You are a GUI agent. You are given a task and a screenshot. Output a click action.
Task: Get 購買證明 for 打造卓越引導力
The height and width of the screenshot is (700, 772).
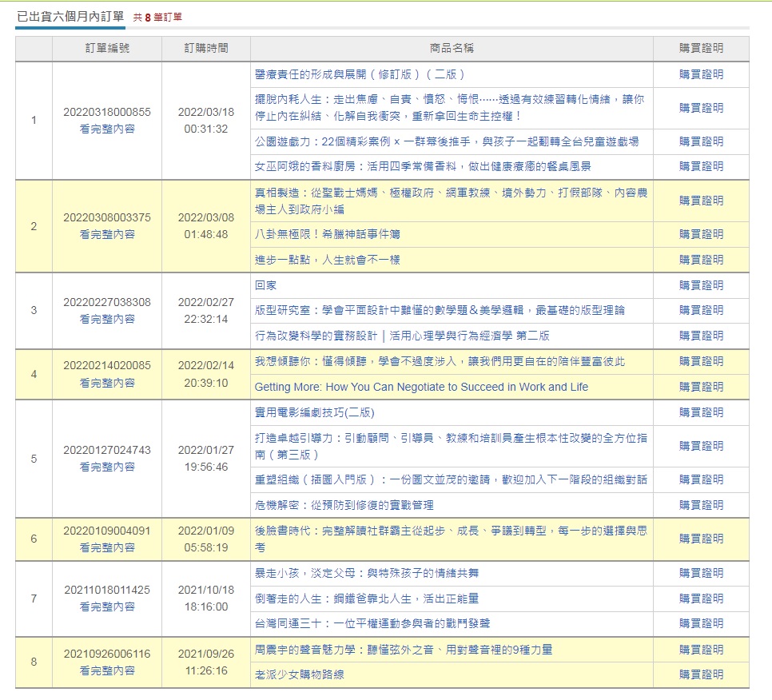coord(701,446)
